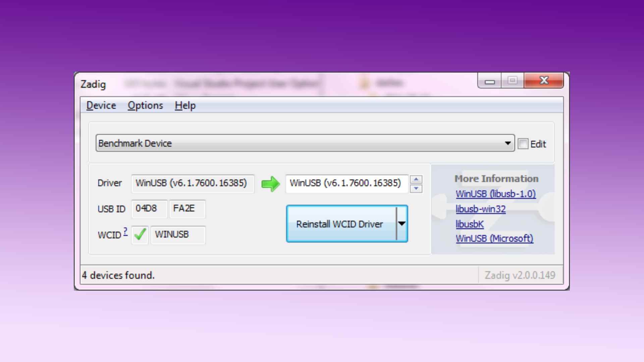
Task: Click the Zadig v2.0.0.149 version text
Action: click(520, 276)
